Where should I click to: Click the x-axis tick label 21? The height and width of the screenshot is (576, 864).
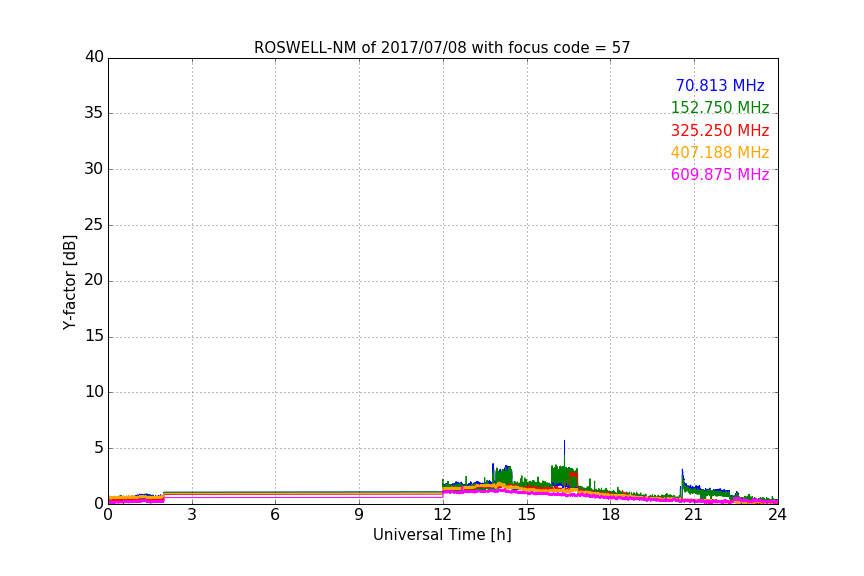tap(694, 515)
